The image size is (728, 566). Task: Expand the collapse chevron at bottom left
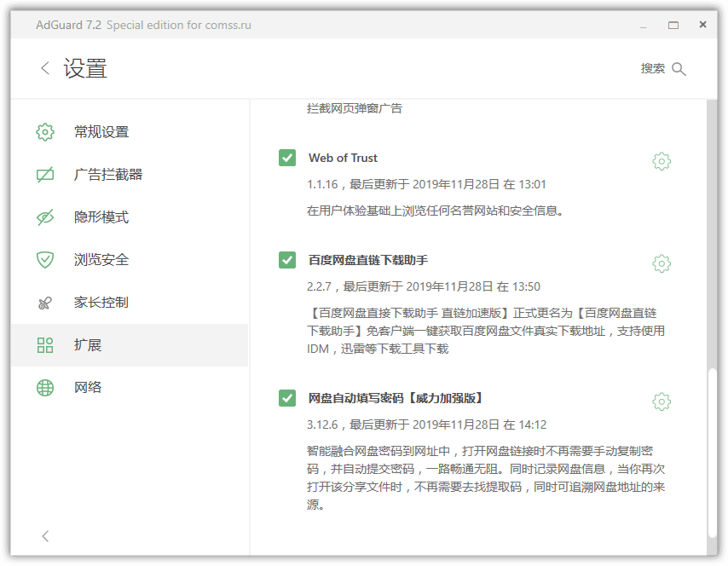coord(44,536)
